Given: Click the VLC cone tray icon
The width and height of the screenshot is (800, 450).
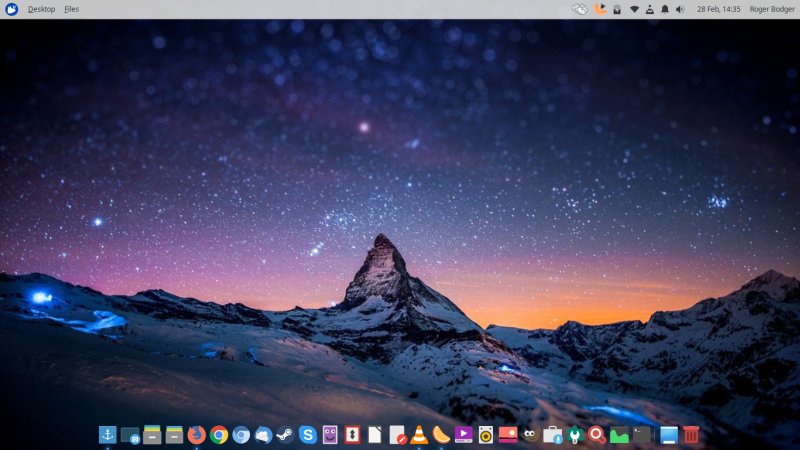Looking at the screenshot, I should tap(649, 9).
